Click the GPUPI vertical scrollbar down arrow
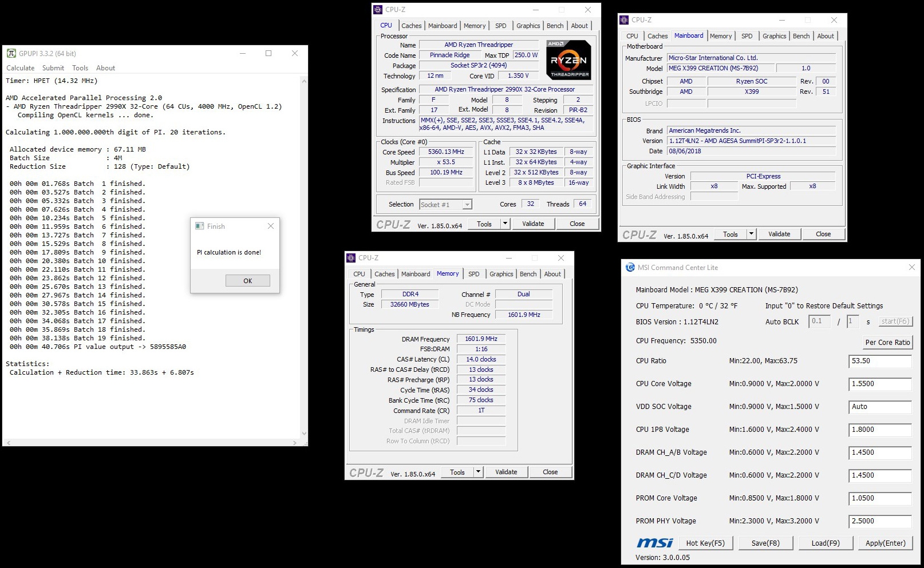The width and height of the screenshot is (924, 568). [303, 434]
